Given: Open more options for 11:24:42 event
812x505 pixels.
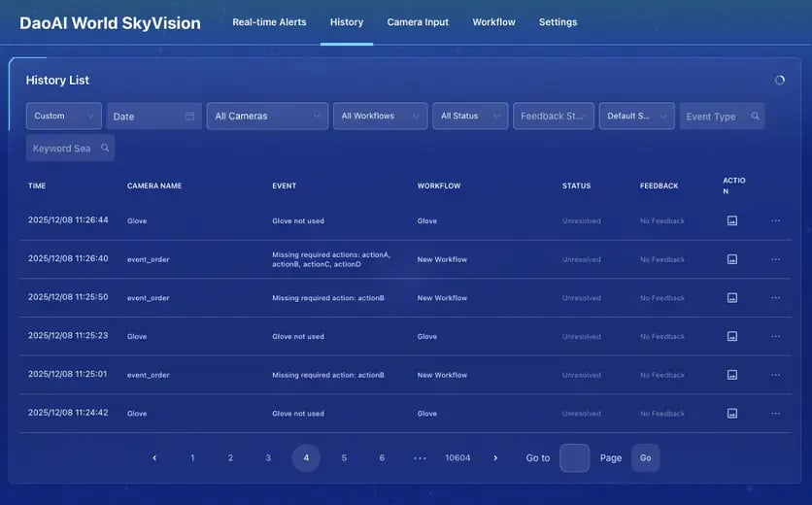Looking at the screenshot, I should 775,414.
